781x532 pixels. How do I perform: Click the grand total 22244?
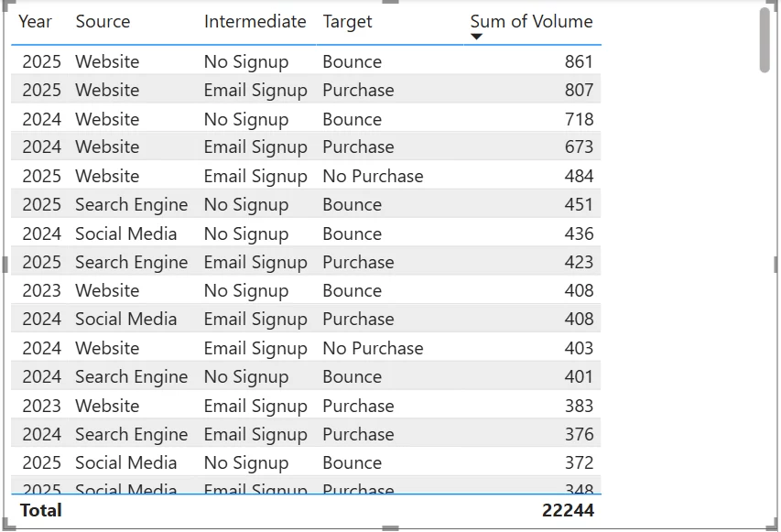[x=568, y=511]
